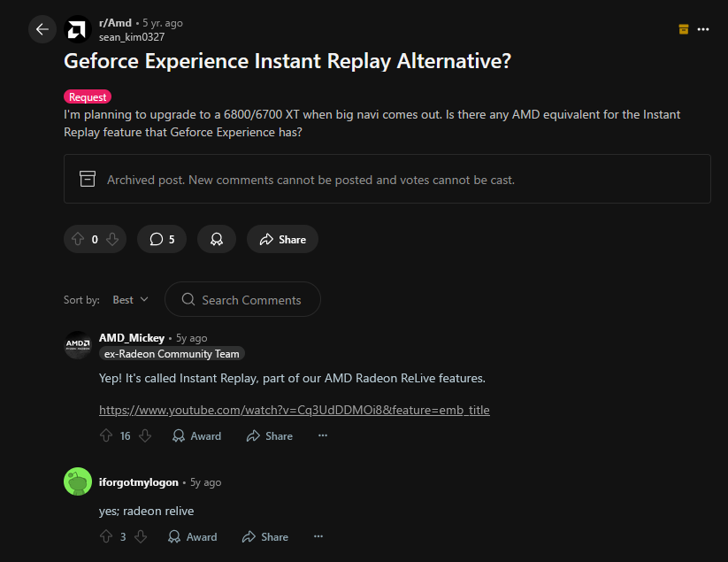Focus the Search Comments field
Image resolution: width=728 pixels, height=562 pixels.
click(242, 299)
